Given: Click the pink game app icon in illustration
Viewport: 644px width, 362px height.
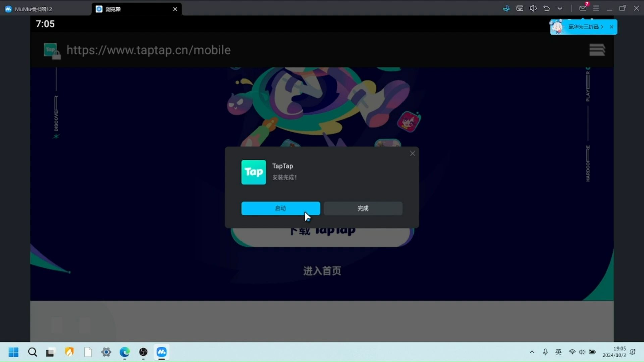Looking at the screenshot, I should (x=409, y=121).
